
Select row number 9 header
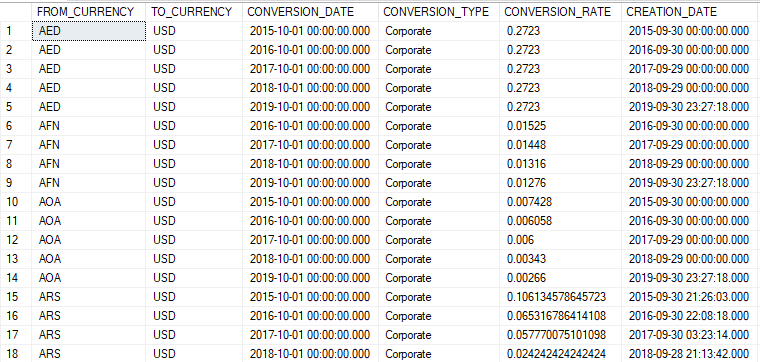(x=16, y=183)
